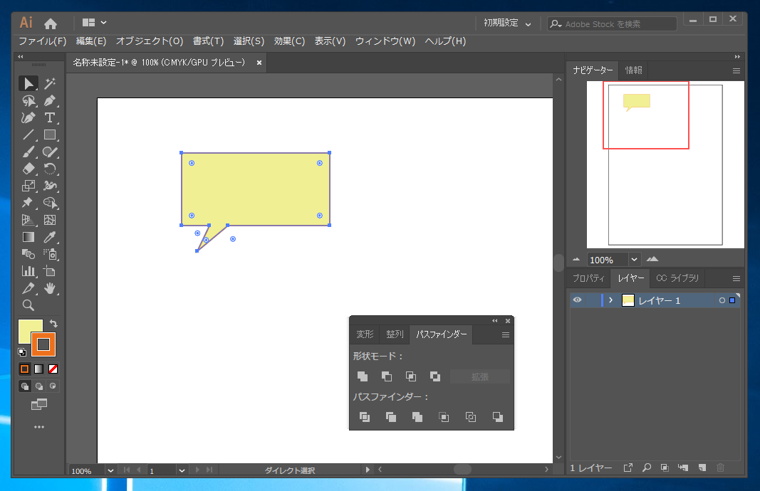Select the Paintbrush tool
Viewport: 760px width, 491px height.
click(x=28, y=152)
